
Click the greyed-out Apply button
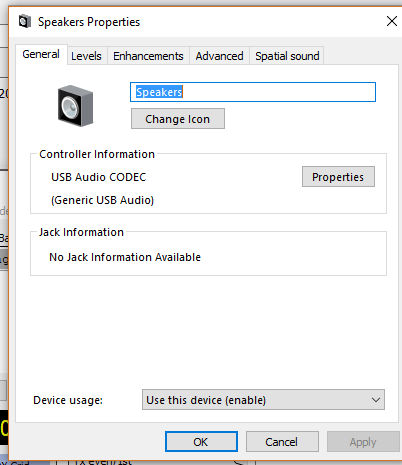tap(363, 442)
